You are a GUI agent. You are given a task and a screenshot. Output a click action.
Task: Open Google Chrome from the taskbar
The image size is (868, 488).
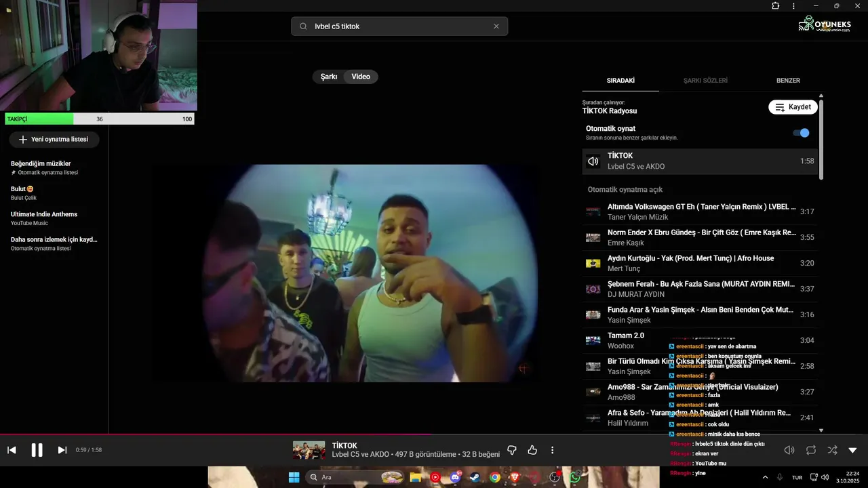495,477
